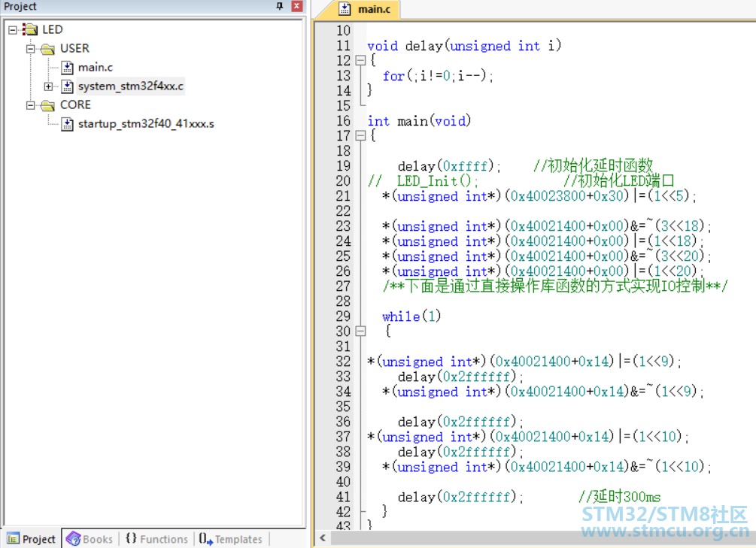Click the Project tab icon
Screen dimensions: 756x548
pos(13,539)
